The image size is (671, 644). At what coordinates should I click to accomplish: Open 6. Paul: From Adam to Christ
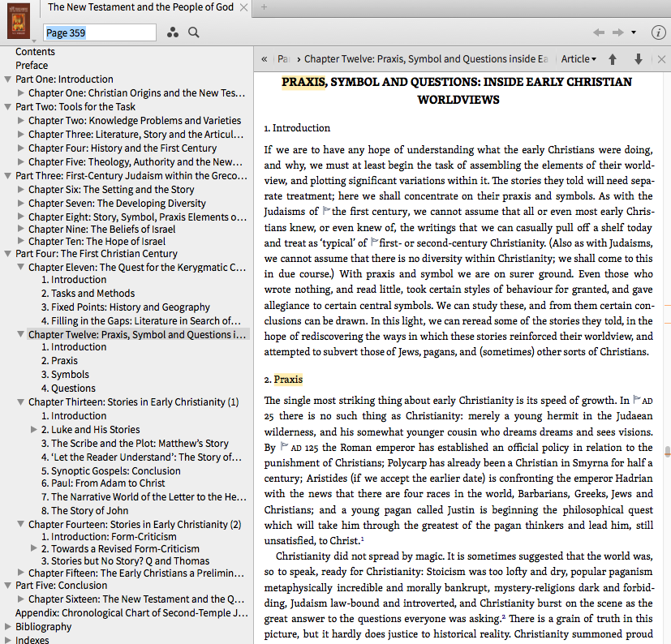103,483
